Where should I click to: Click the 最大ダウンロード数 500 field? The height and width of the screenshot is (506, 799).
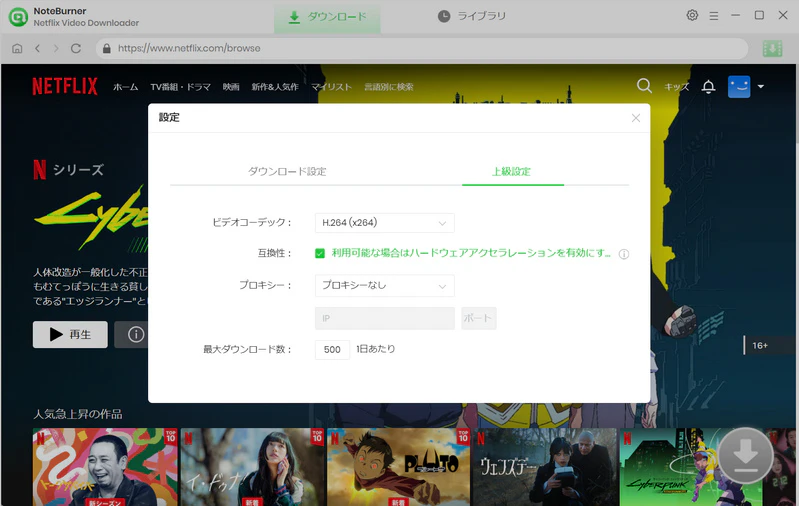click(x=332, y=350)
